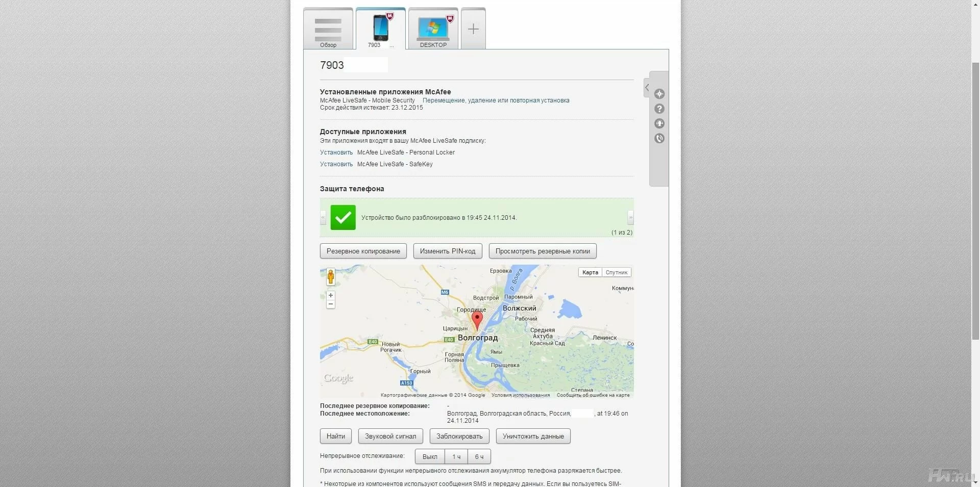
Task: Open support chat via the headset icon
Action: (659, 123)
